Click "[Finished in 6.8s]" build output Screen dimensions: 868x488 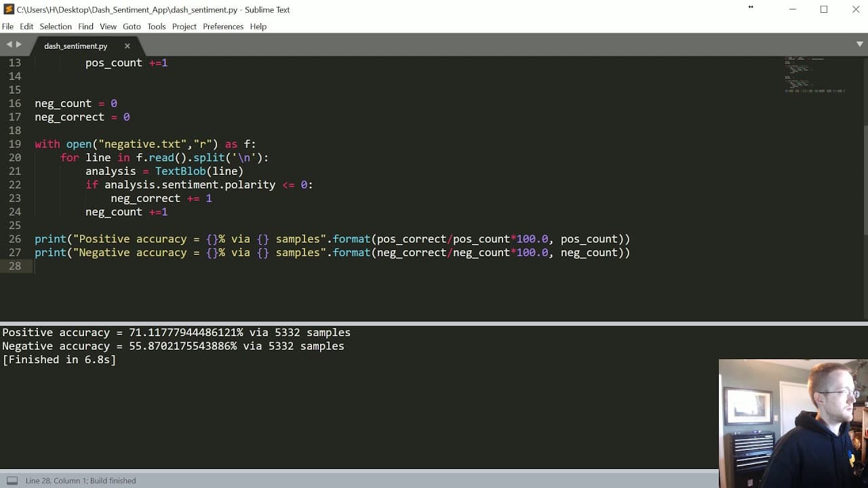tap(59, 359)
